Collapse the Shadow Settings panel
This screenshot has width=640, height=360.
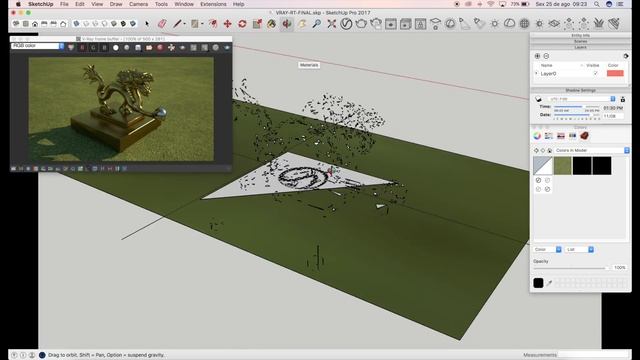(x=580, y=90)
